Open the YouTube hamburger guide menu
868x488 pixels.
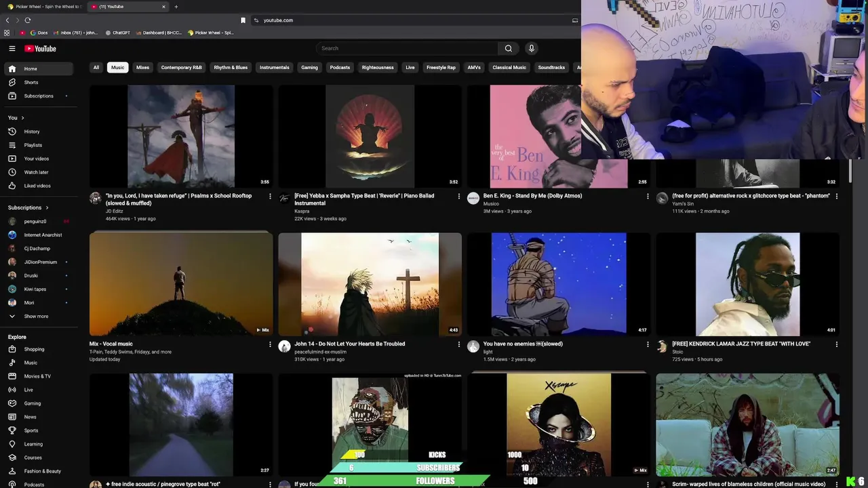(x=12, y=48)
